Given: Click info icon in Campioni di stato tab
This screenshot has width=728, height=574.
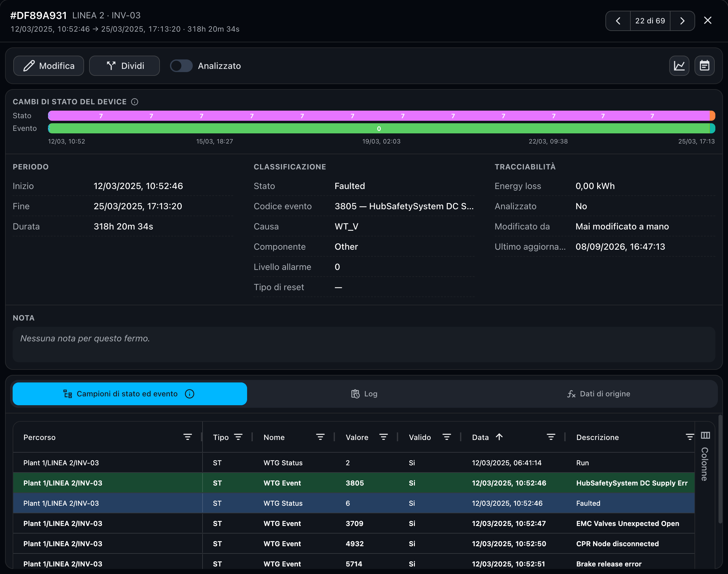Looking at the screenshot, I should tap(190, 394).
